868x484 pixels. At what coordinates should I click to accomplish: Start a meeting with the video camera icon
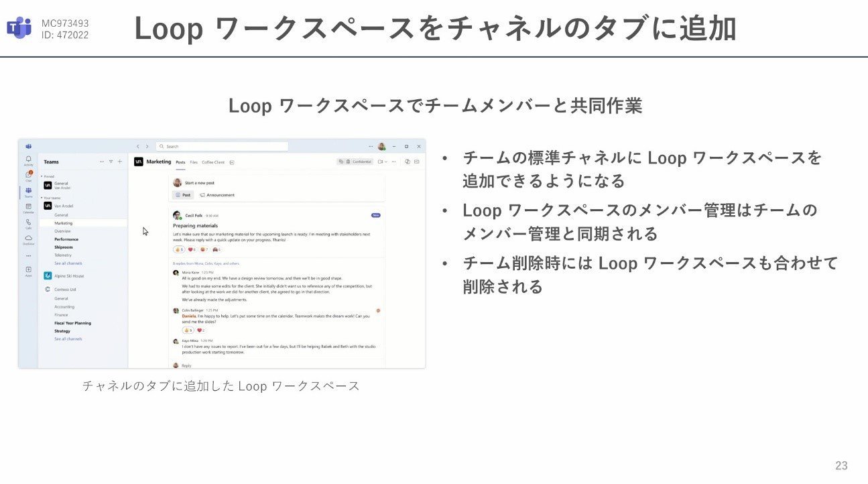[x=380, y=162]
